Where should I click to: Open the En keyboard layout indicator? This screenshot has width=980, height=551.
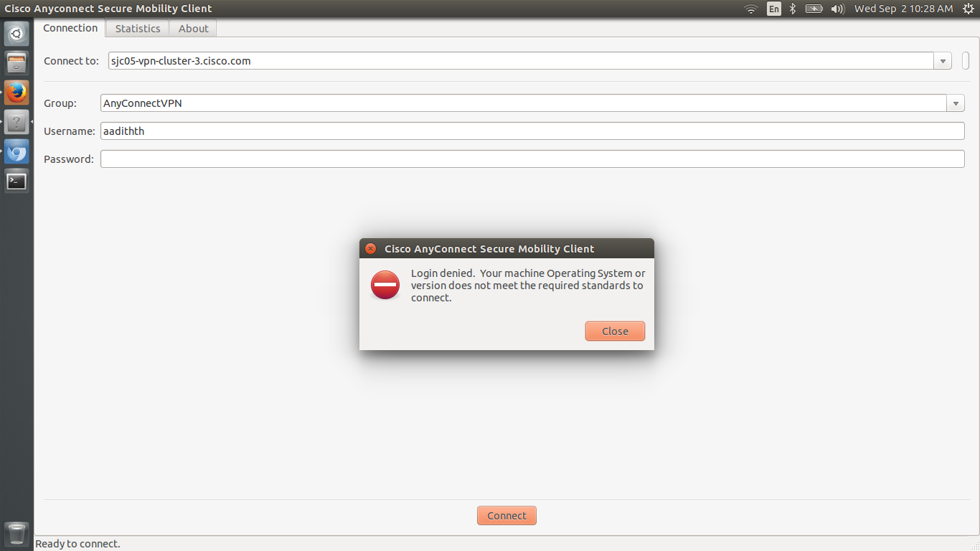coord(773,9)
